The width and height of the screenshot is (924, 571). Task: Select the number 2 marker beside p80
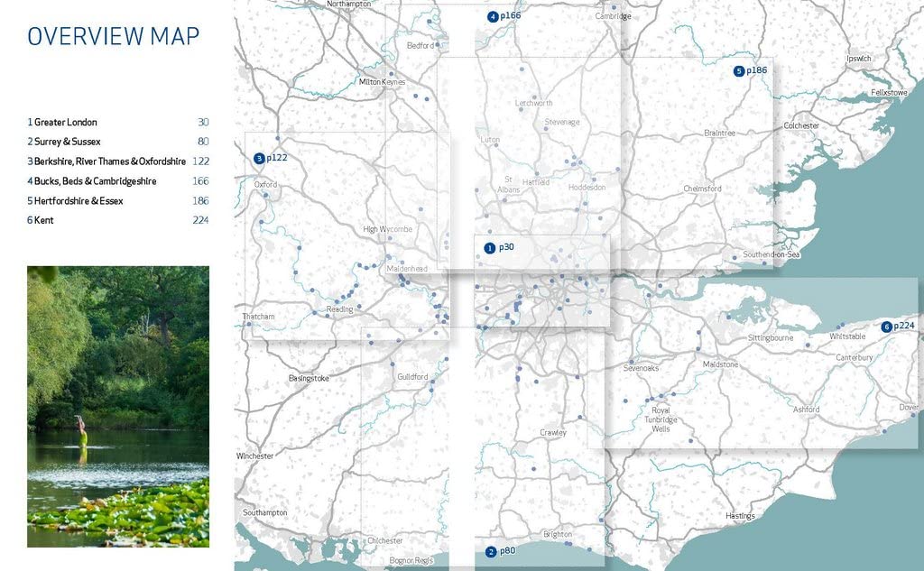coord(491,552)
